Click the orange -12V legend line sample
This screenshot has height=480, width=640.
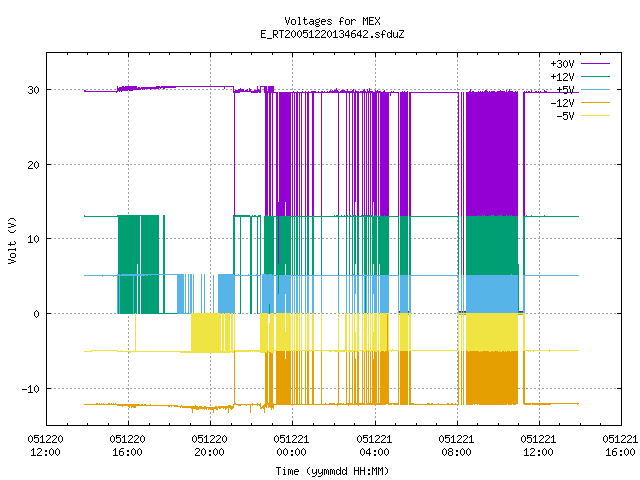[x=595, y=102]
